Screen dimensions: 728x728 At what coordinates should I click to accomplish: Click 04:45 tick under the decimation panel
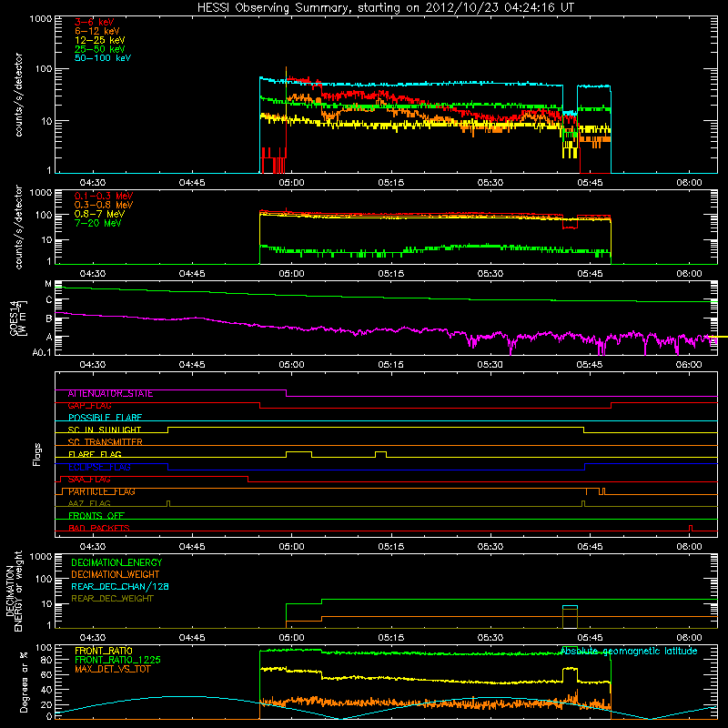[x=192, y=638]
